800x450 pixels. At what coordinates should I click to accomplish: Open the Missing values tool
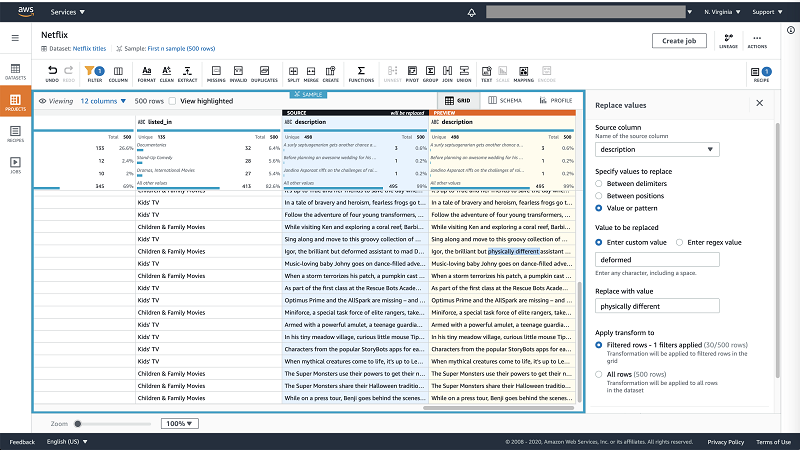tap(216, 73)
